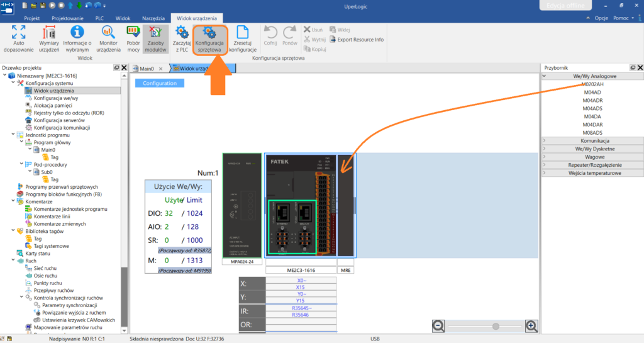644x343 pixels.
Task: Stop PLC with the stop icon
Action: click(x=61, y=6)
